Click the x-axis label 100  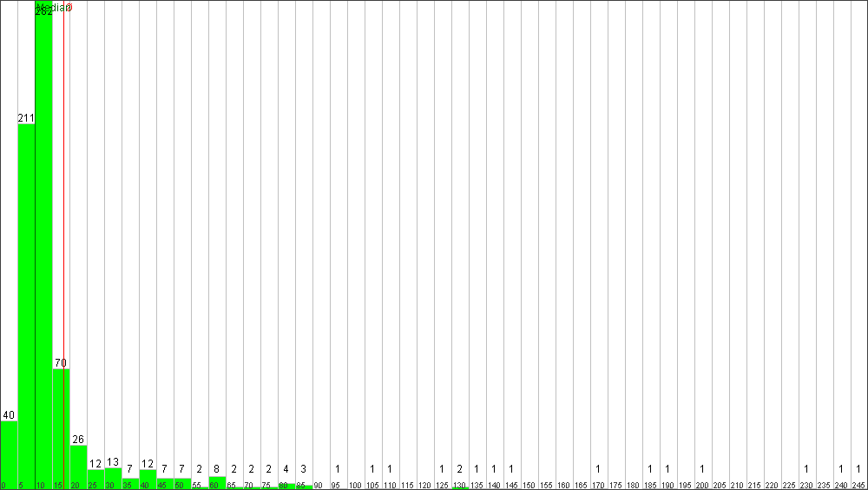tap(355, 486)
